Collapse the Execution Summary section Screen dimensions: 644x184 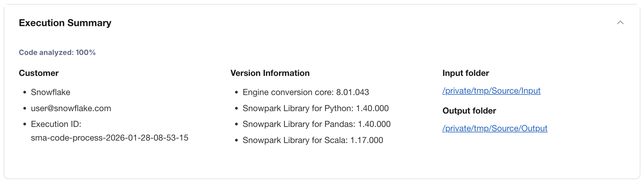click(x=620, y=23)
